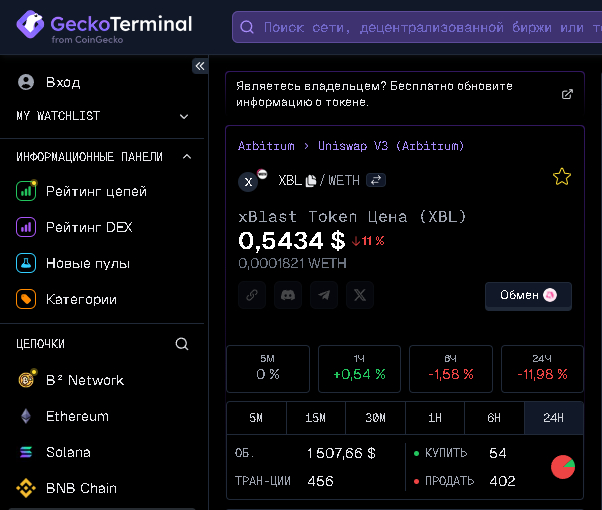
Task: Open the external link icon in the owner banner
Action: tap(567, 94)
